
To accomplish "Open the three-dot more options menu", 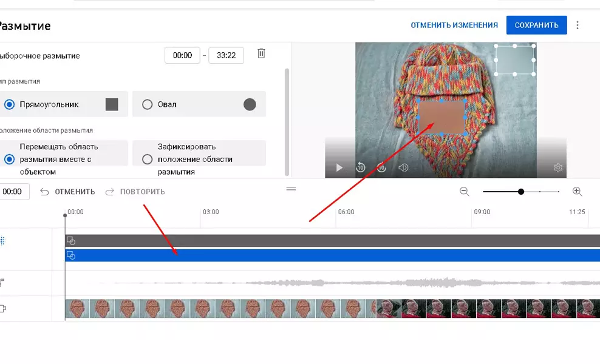I will click(x=578, y=25).
